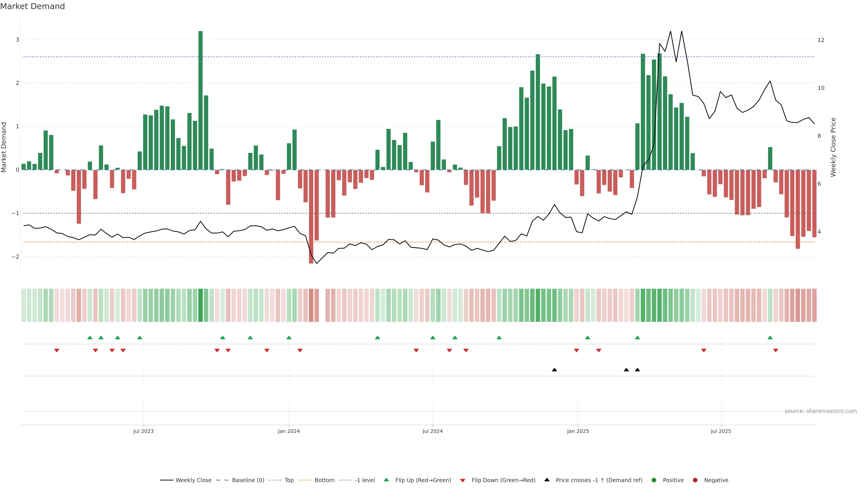This screenshot has height=488, width=868.
Task: Click the source: sharemaestro.com text
Action: 821,411
